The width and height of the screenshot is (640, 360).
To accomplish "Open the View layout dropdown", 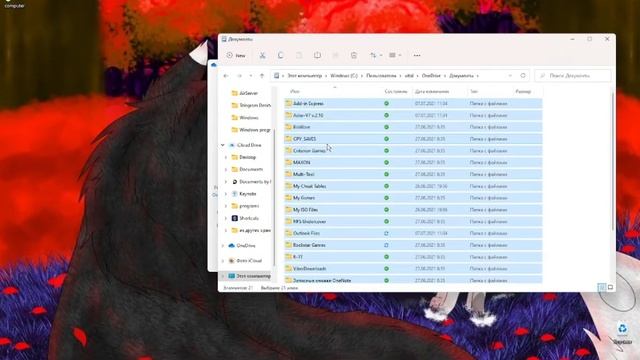I will click(395, 55).
